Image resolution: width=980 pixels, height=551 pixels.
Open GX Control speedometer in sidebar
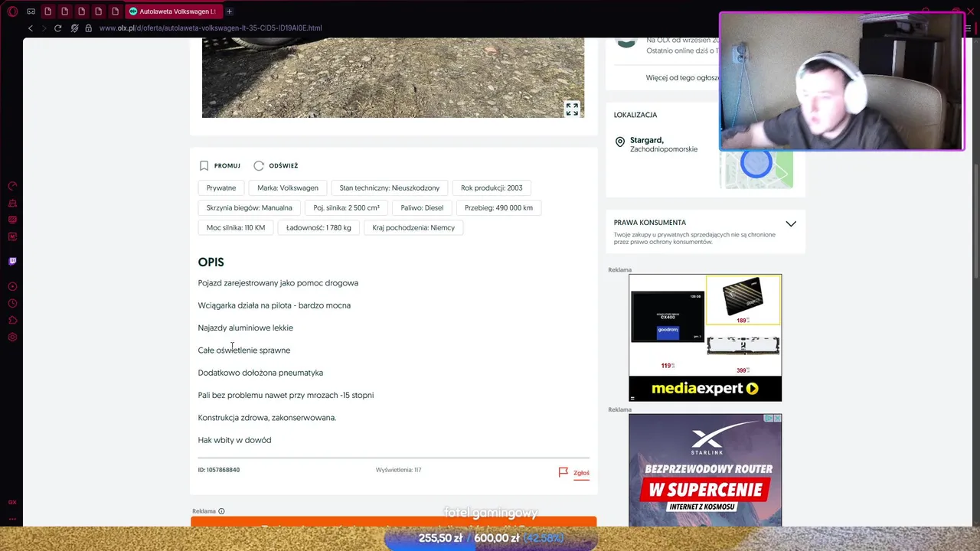point(12,186)
